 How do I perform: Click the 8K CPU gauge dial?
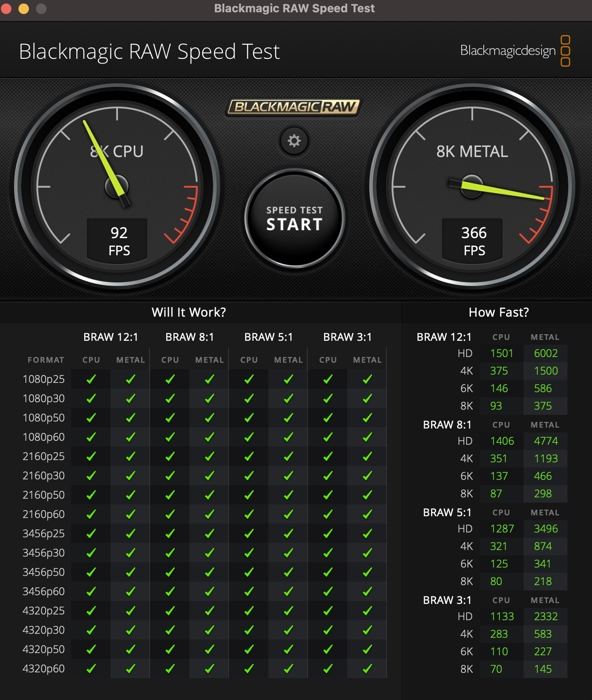click(117, 186)
